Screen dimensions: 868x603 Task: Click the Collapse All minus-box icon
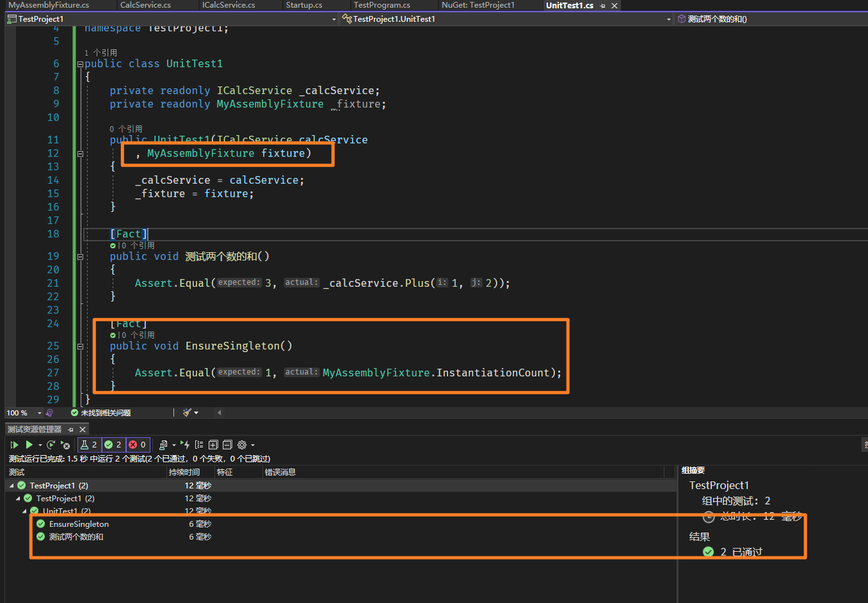pos(227,445)
